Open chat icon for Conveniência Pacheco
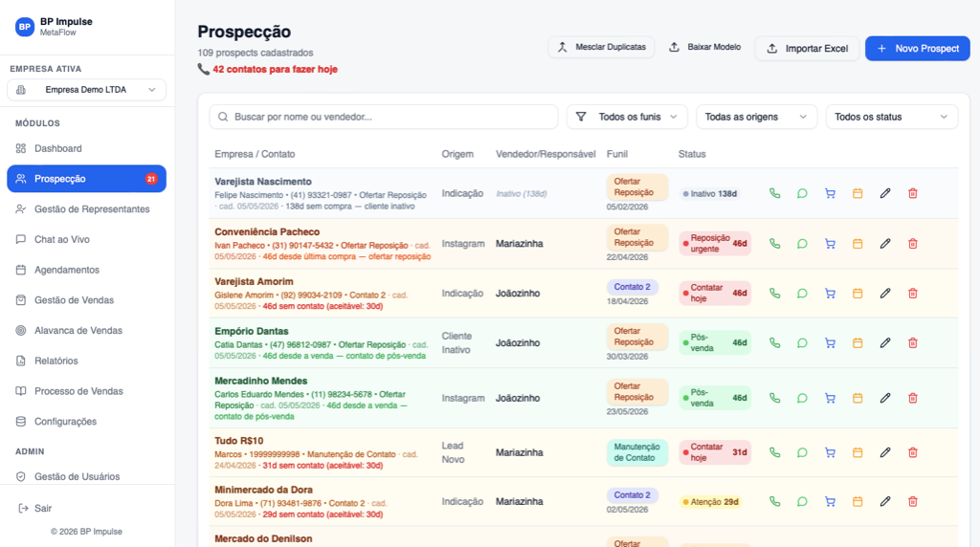Screen dimensions: 980x547 [x=802, y=244]
